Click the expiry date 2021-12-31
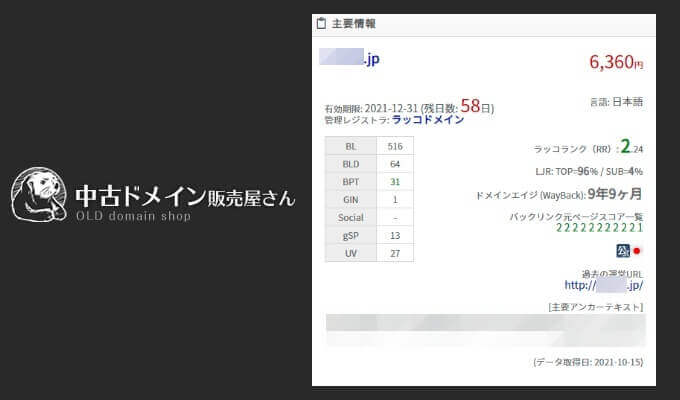This screenshot has height=400, width=680. (391, 108)
